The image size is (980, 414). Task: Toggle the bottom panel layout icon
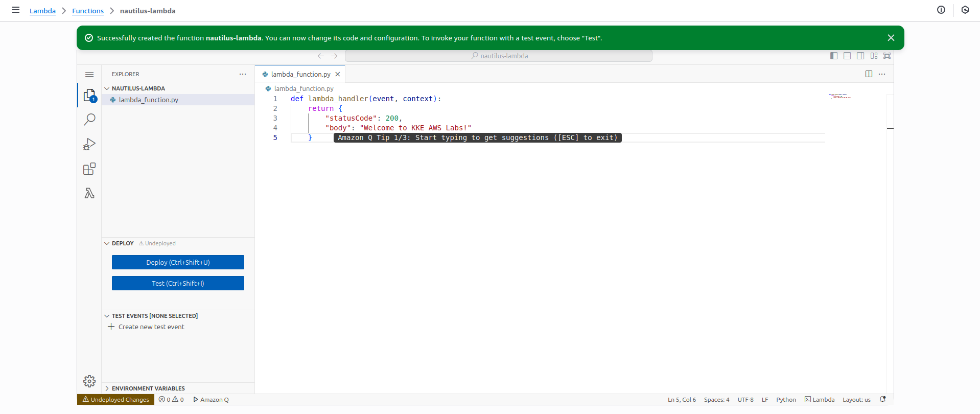(x=847, y=56)
